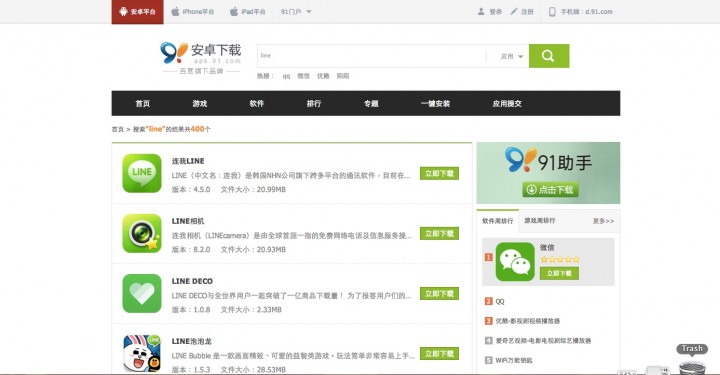Click the green magnifier search button
720x375 pixels.
[x=549, y=56]
